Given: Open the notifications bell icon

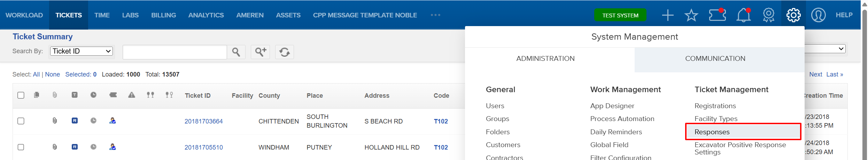Looking at the screenshot, I should [x=743, y=15].
